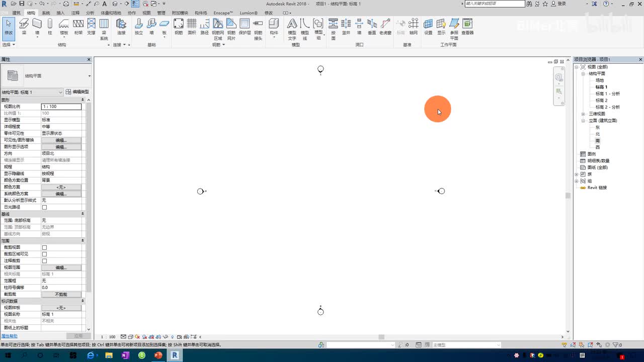Open the type selector dropdown arrow
The height and width of the screenshot is (362, 644).
[89, 76]
